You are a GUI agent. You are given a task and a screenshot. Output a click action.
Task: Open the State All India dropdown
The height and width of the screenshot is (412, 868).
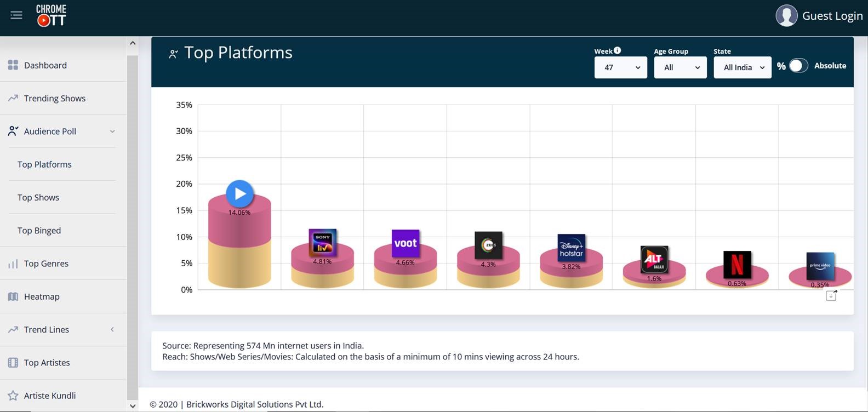point(742,67)
